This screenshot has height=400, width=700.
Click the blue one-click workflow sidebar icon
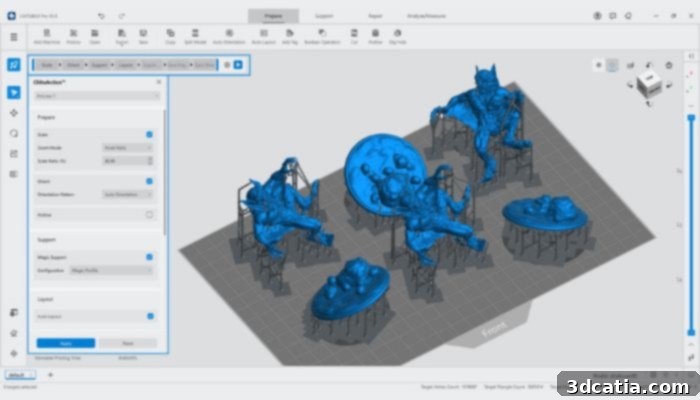click(x=14, y=65)
